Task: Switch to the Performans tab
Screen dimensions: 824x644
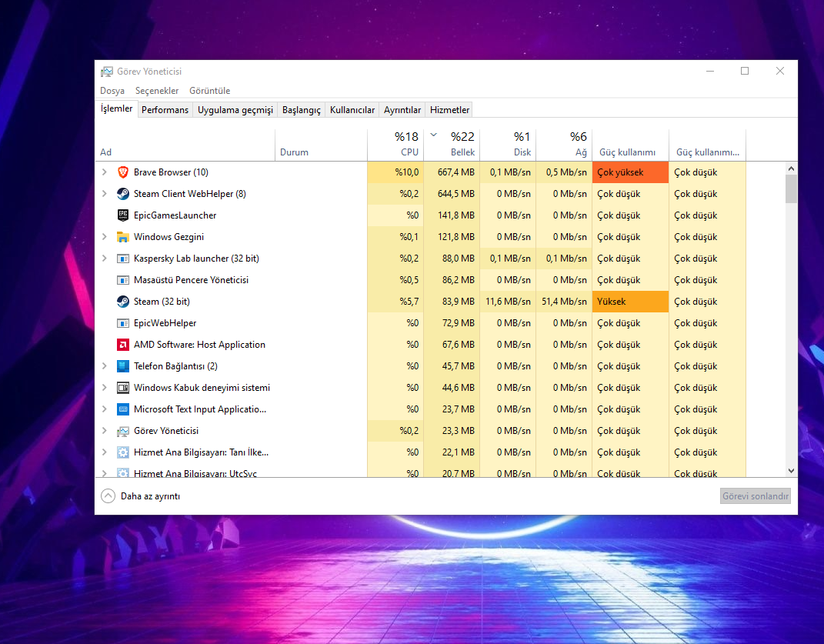Action: pyautogui.click(x=165, y=110)
